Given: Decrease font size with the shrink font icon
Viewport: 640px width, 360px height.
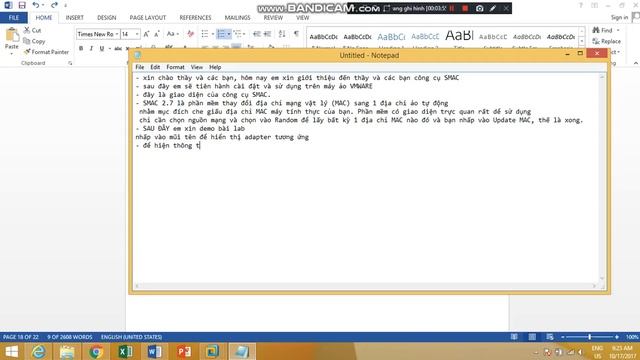Looking at the screenshot, I should coord(157,34).
